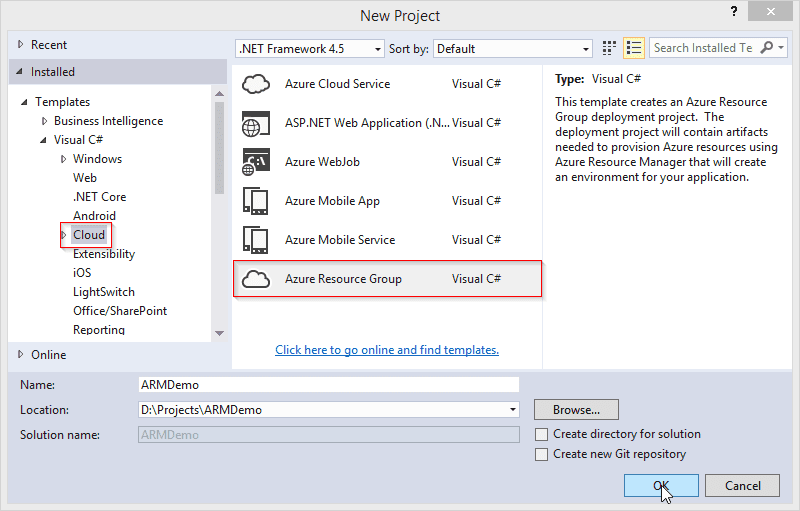Viewport: 800px width, 511px height.
Task: Expand the Windows tree node
Action: coord(63,159)
